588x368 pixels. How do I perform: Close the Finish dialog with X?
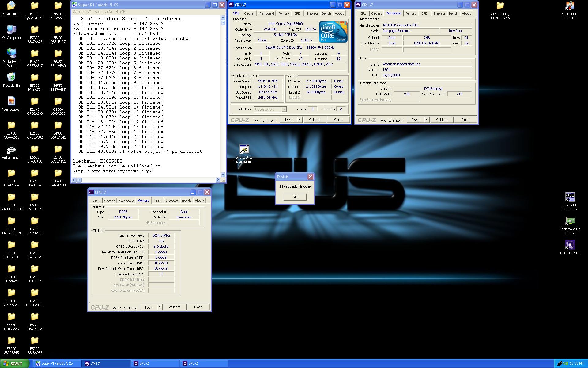click(310, 177)
